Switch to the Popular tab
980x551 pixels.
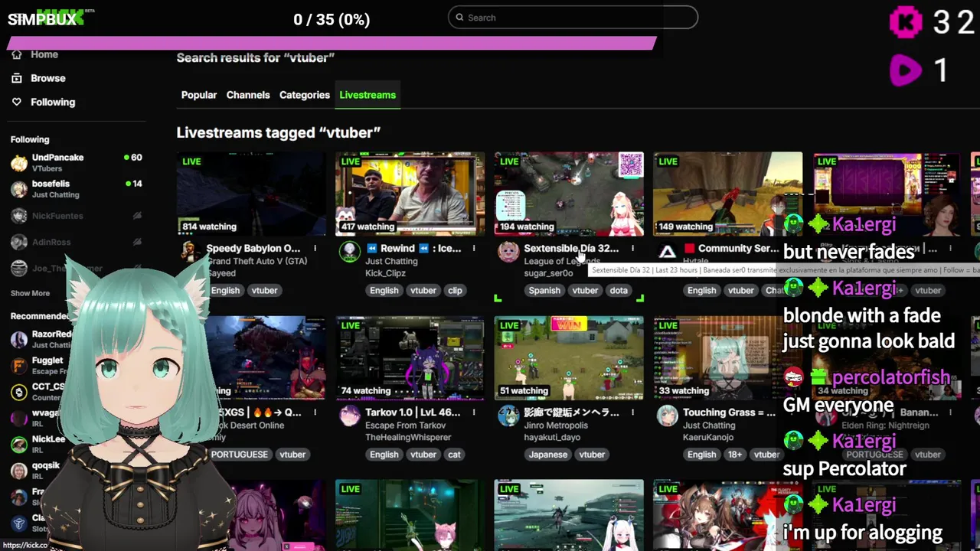coord(199,95)
